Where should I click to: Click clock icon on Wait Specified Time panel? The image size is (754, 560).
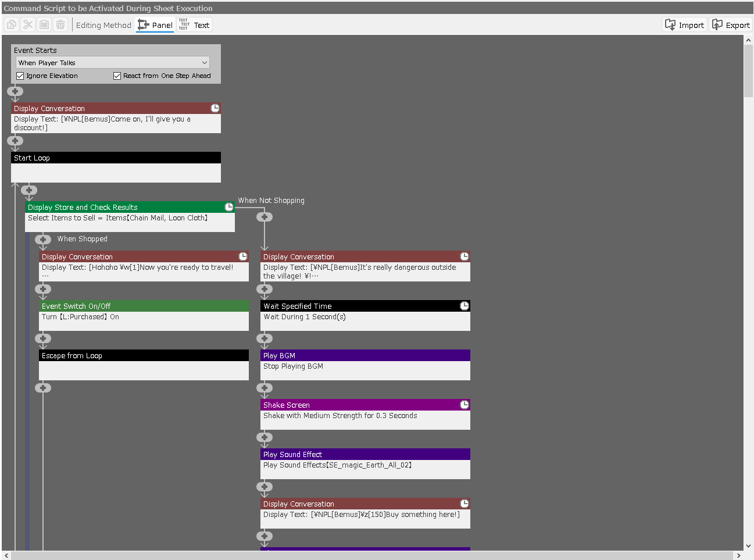pos(464,306)
